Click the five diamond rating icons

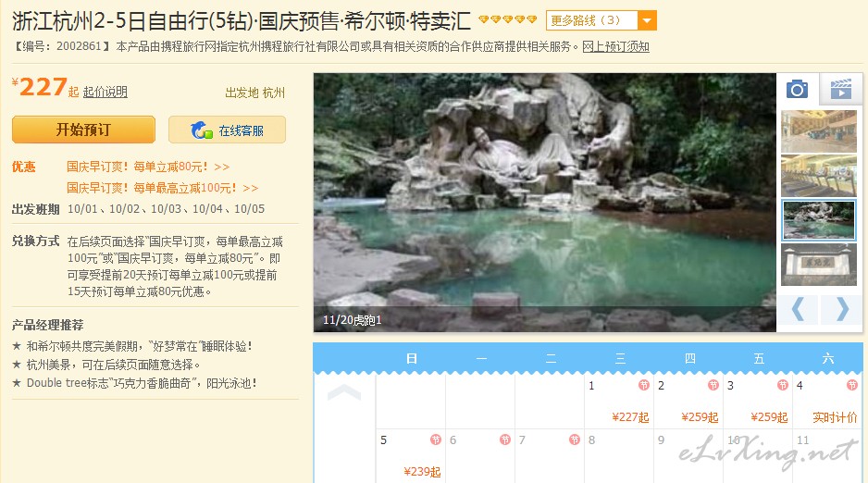508,20
